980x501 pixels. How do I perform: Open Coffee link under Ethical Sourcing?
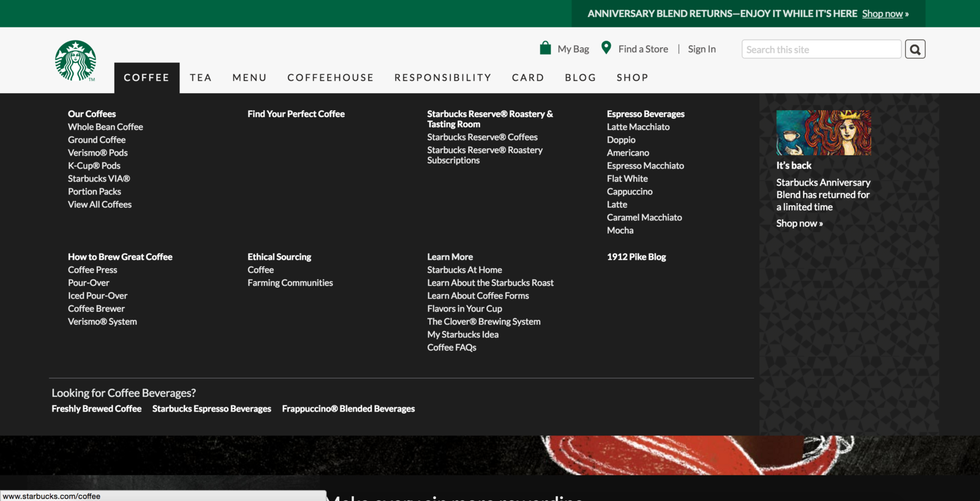tap(261, 269)
